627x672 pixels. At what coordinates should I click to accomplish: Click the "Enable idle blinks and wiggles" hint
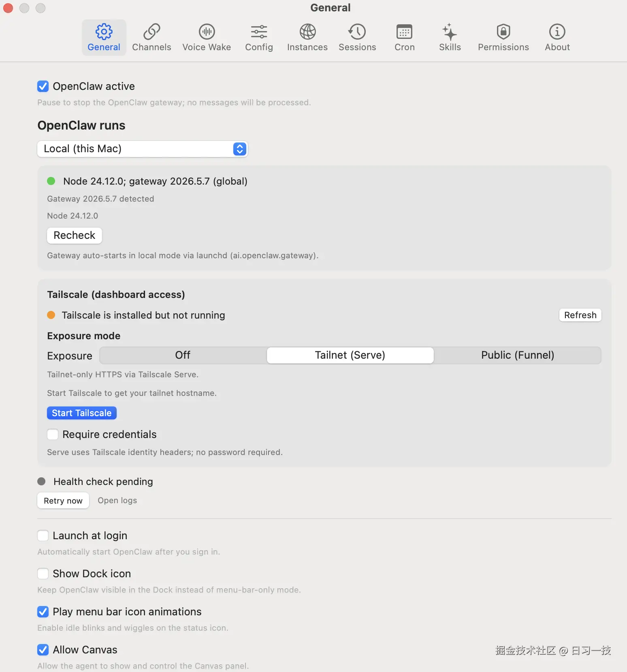click(x=133, y=628)
